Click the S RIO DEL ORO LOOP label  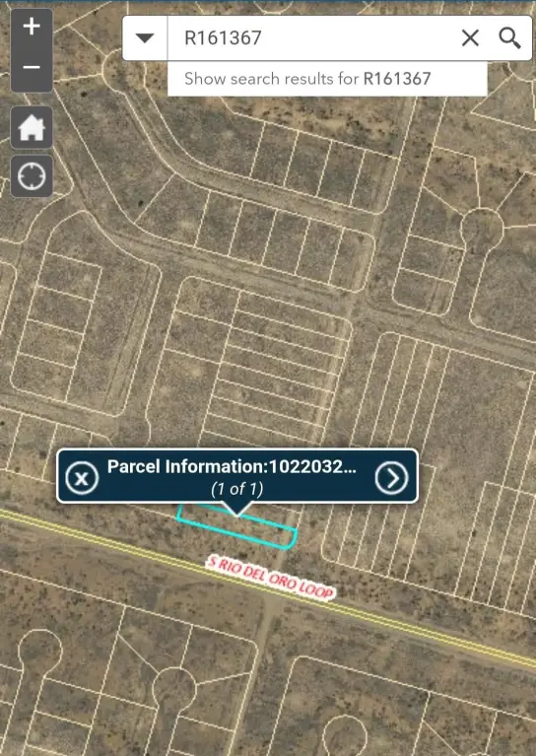click(x=270, y=578)
